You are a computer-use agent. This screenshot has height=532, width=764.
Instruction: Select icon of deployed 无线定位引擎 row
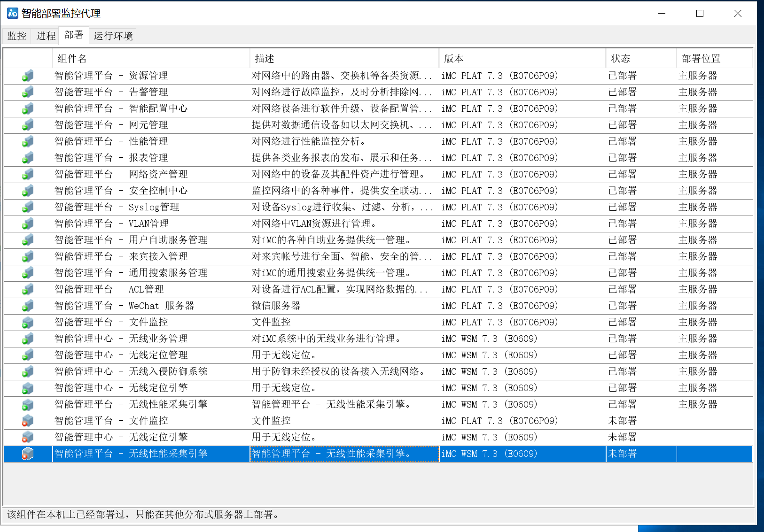[28, 388]
